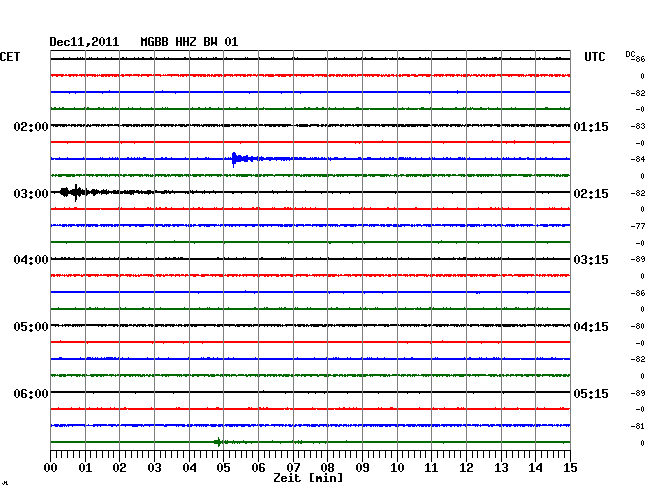Click the 05 minute axis label
The image size is (650, 494).
click(223, 467)
